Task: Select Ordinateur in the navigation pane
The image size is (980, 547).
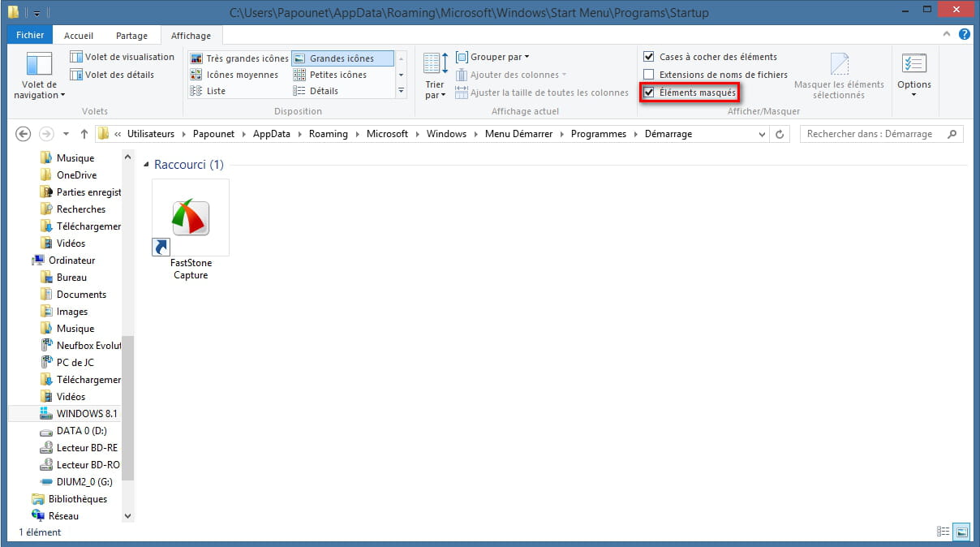Action: pyautogui.click(x=71, y=261)
